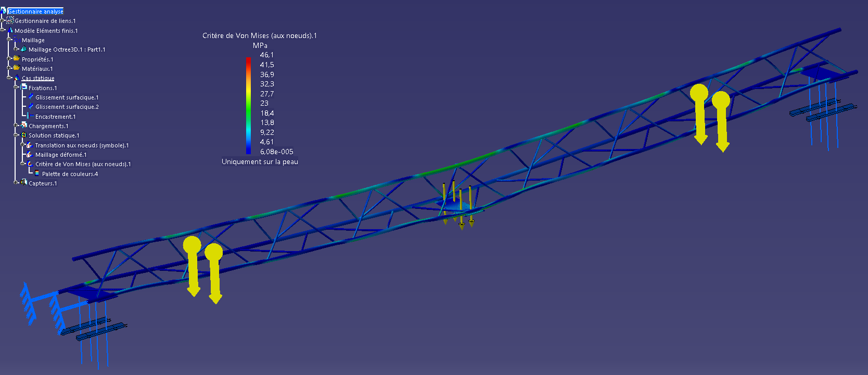Viewport: 868px width, 375px height.
Task: Select the Maillage déformé.1 image icon
Action: tap(30, 155)
